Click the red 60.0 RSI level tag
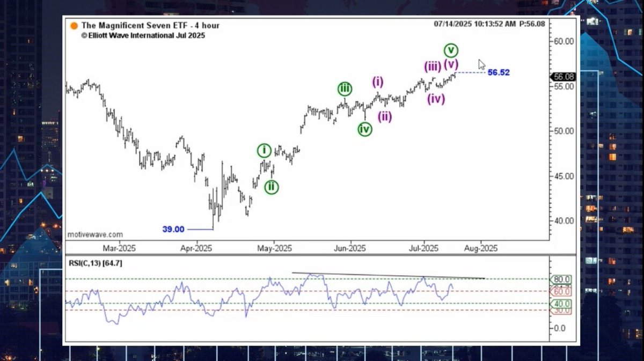This screenshot has height=361, width=644. click(561, 292)
